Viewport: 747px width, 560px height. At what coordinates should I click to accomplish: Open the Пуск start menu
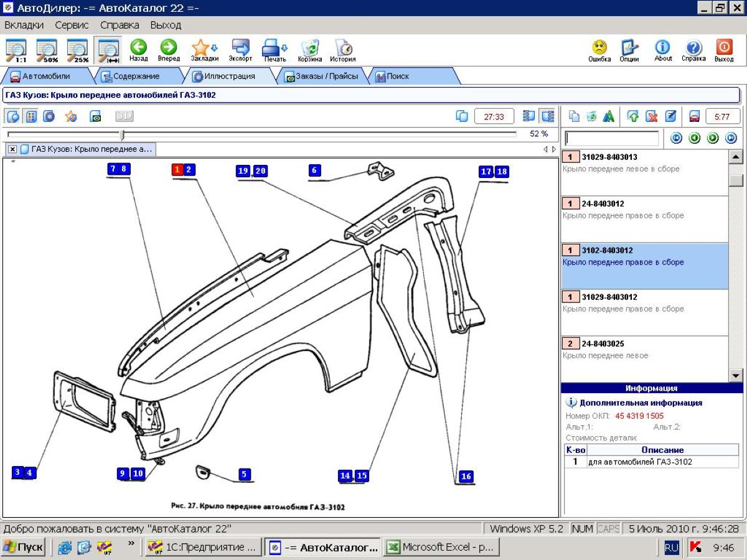pyautogui.click(x=24, y=548)
